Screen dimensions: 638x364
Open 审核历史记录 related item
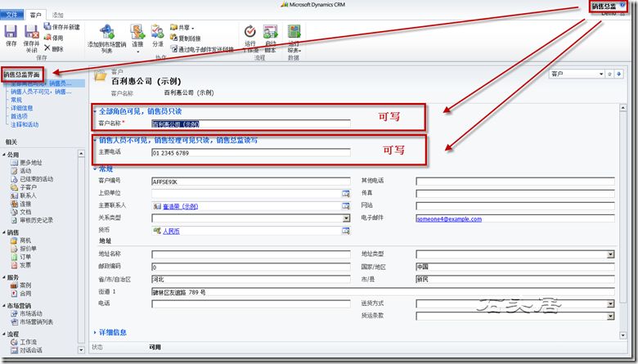tap(32, 220)
